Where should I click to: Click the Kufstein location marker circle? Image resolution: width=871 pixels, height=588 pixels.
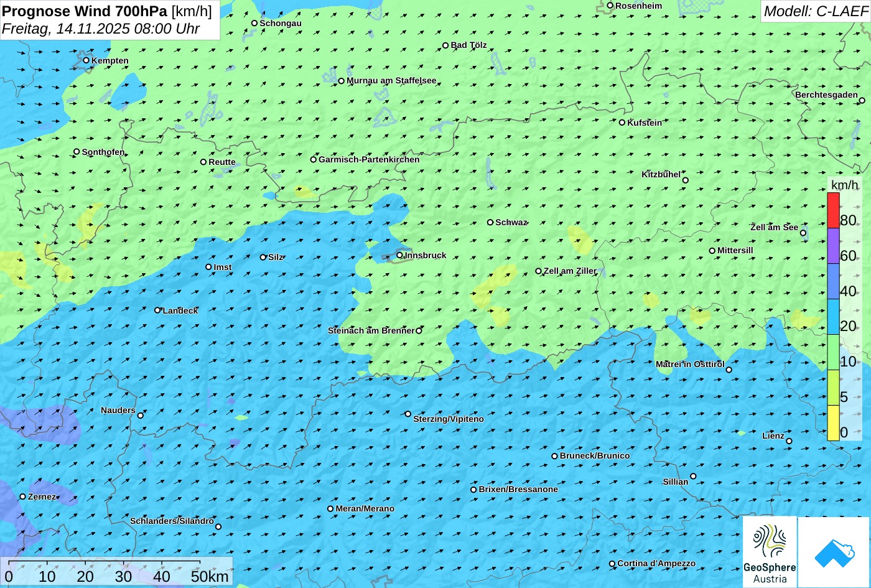[x=622, y=123]
